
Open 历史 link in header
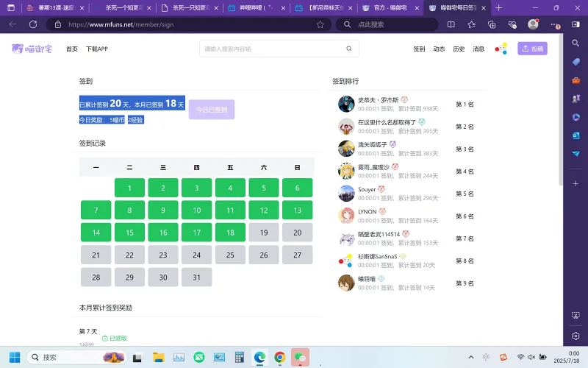pyautogui.click(x=459, y=49)
